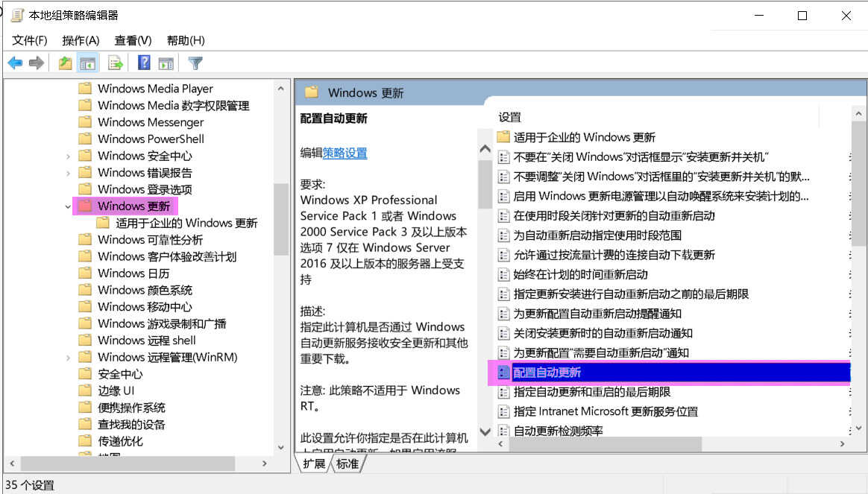This screenshot has height=494, width=868.
Task: Go up one level with folder icon
Action: 66,63
